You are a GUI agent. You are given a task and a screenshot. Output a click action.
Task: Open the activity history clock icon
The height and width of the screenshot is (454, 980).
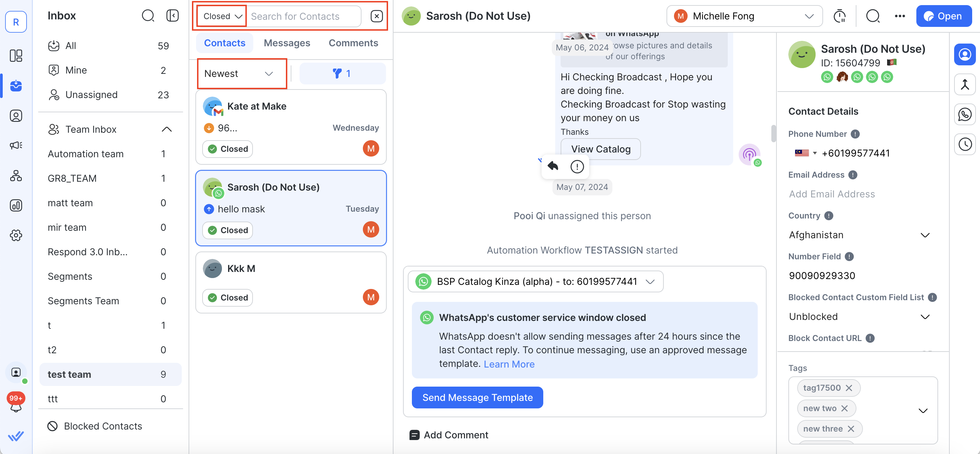964,144
